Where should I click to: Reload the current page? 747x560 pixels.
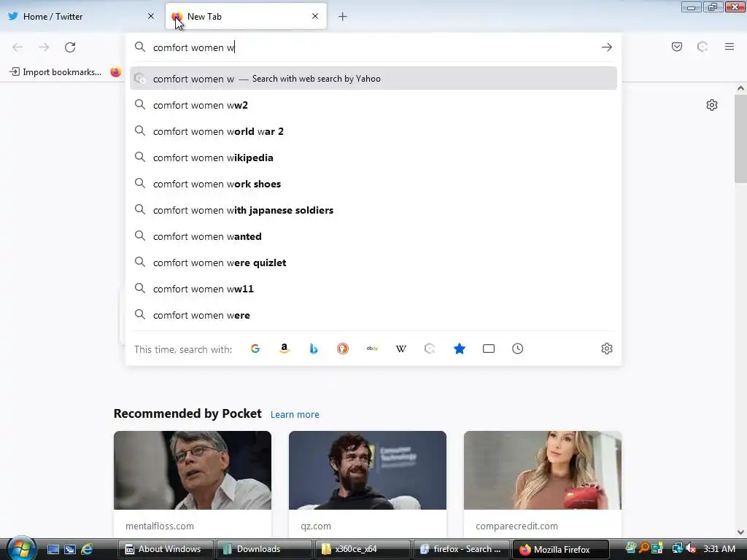(70, 47)
